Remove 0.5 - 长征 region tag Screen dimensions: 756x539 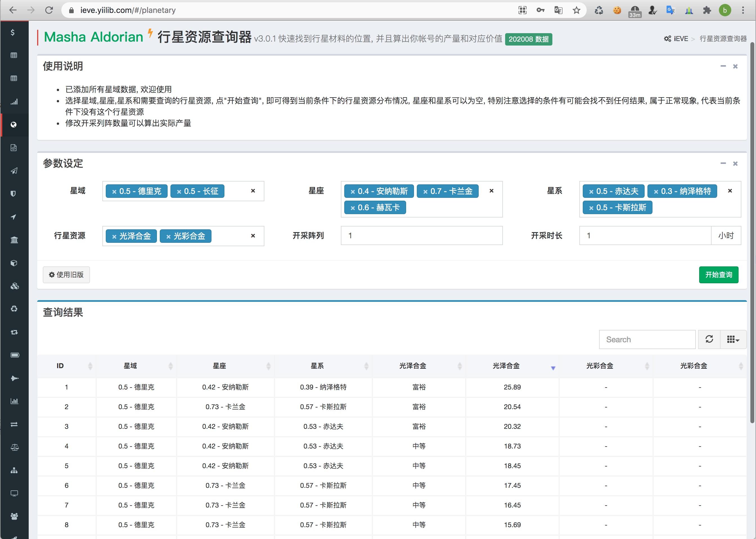click(179, 191)
